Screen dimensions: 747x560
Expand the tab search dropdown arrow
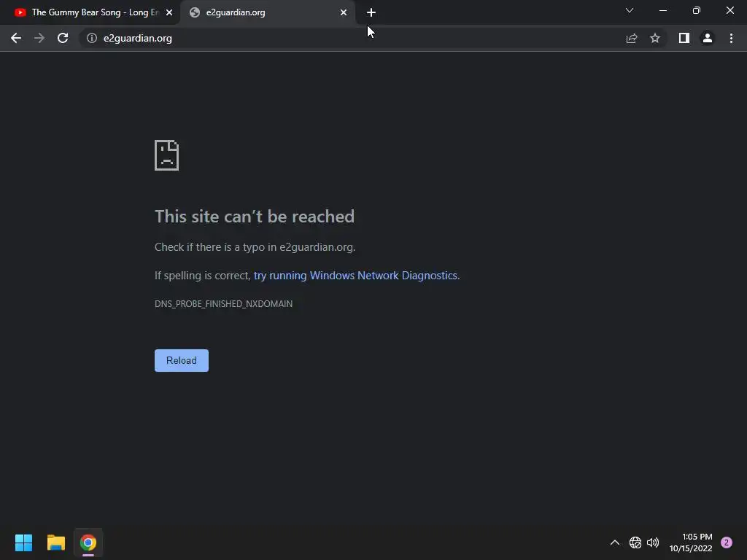(x=630, y=10)
